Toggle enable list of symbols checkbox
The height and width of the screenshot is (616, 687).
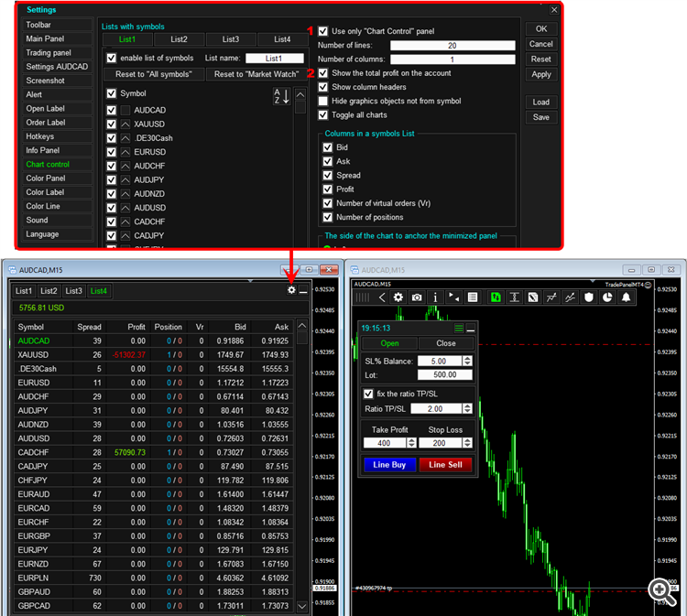point(111,59)
